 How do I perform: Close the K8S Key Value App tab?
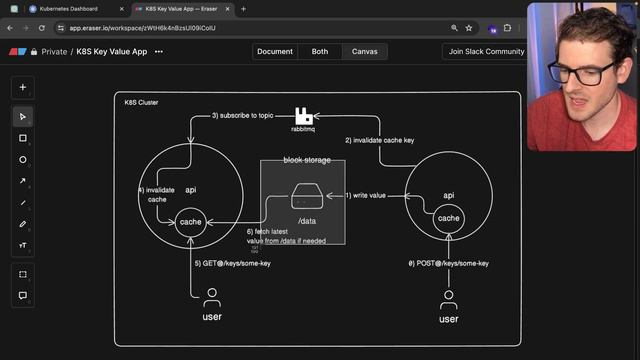[228, 9]
